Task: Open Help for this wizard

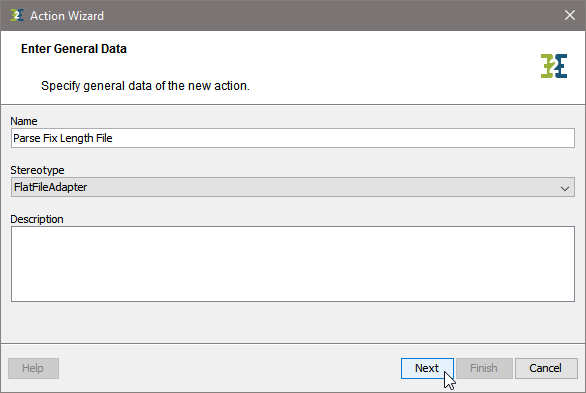Action: 33,368
